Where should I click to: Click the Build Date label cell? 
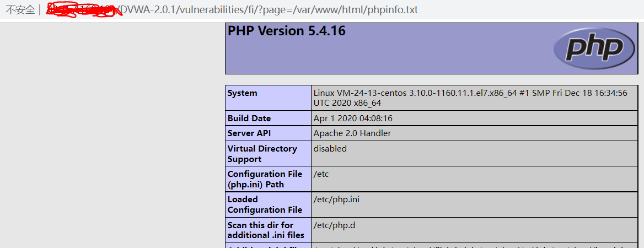click(x=269, y=118)
